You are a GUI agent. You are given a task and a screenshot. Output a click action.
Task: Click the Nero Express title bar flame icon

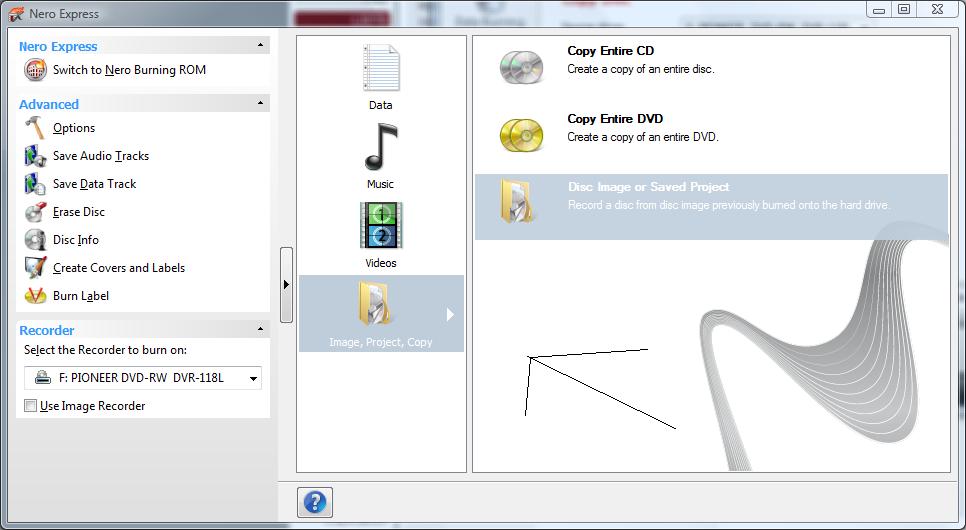click(16, 14)
